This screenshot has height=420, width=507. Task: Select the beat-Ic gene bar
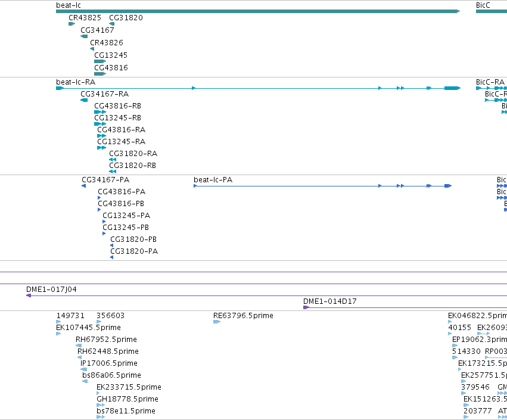point(258,11)
